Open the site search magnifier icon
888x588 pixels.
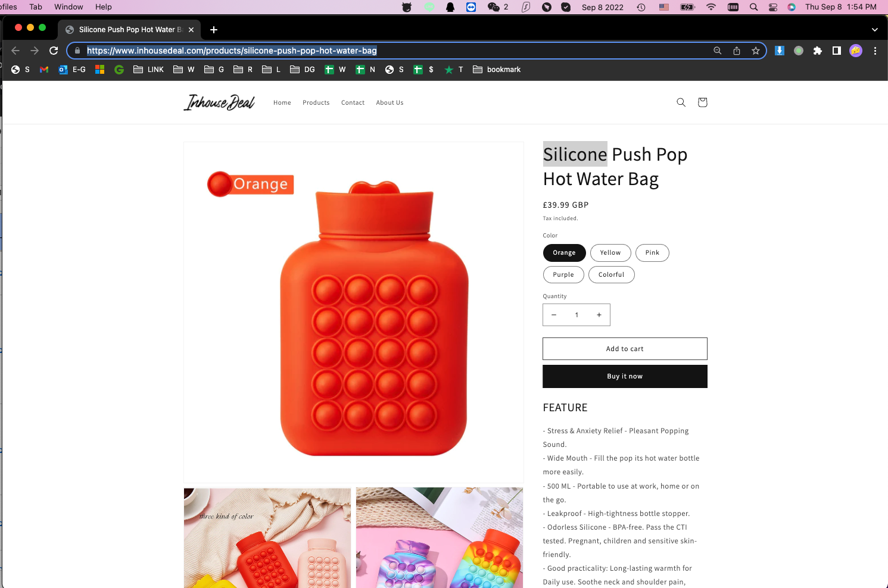681,102
